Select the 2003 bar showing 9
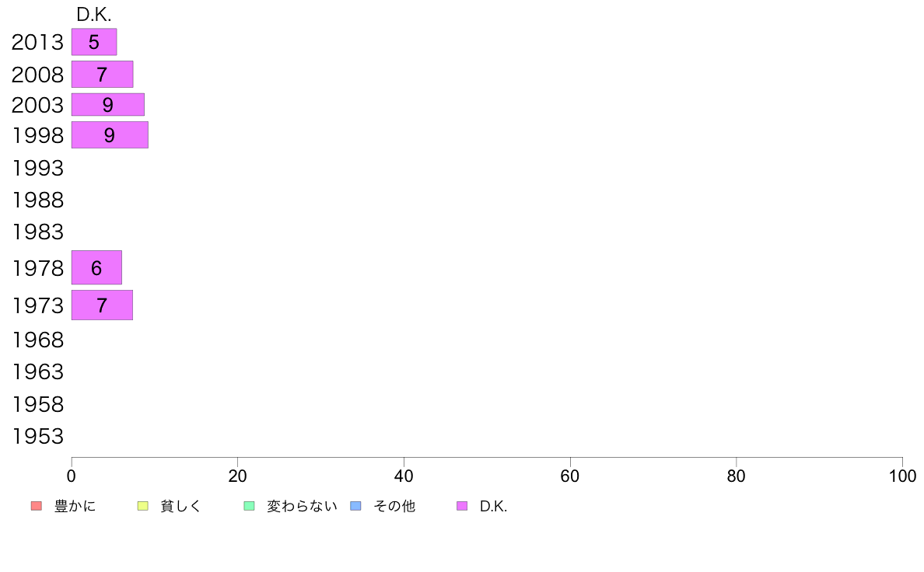 tap(108, 105)
